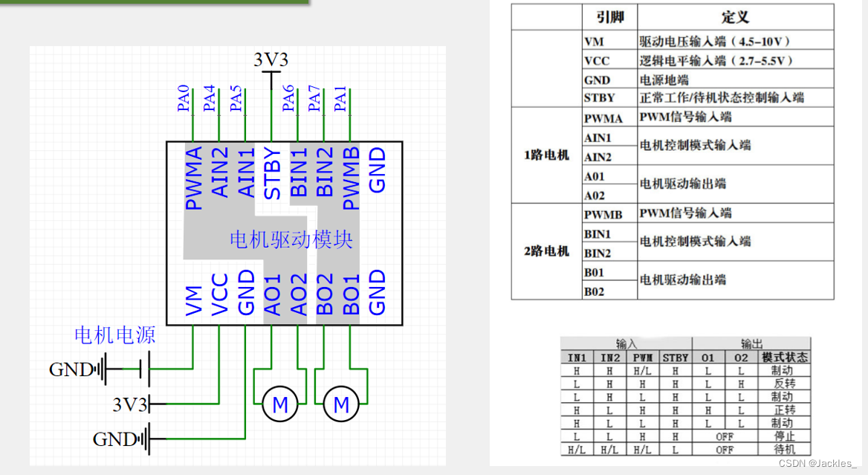Click the right motor M symbol
The image size is (868, 475).
click(x=342, y=404)
